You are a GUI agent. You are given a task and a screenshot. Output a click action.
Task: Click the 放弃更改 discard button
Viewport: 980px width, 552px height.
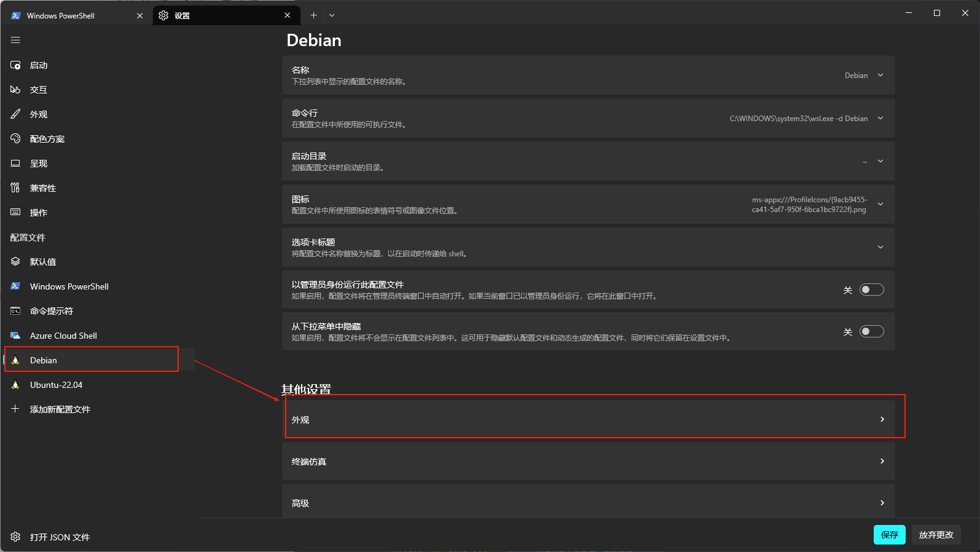[x=936, y=535]
